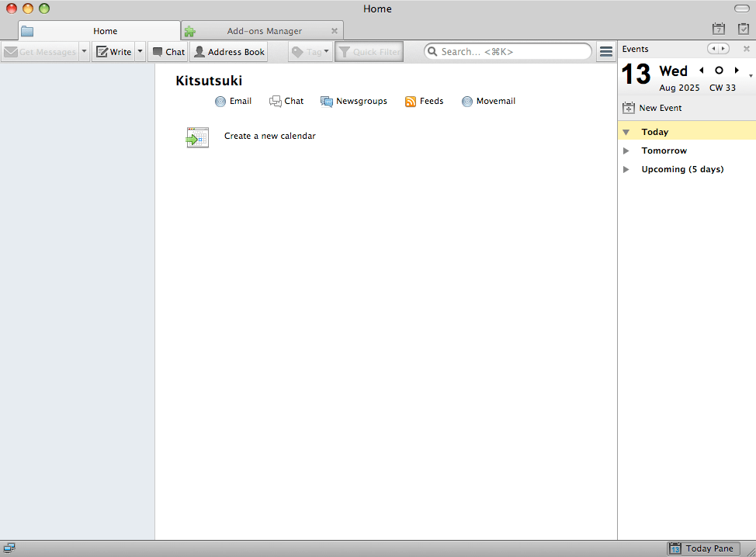Click the New Event button
This screenshot has height=557, width=756.
653,109
